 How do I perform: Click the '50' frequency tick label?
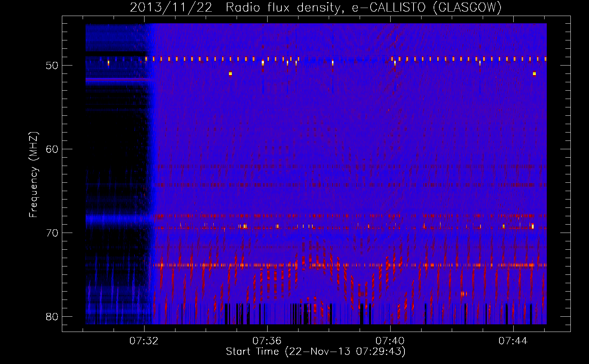tap(52, 66)
